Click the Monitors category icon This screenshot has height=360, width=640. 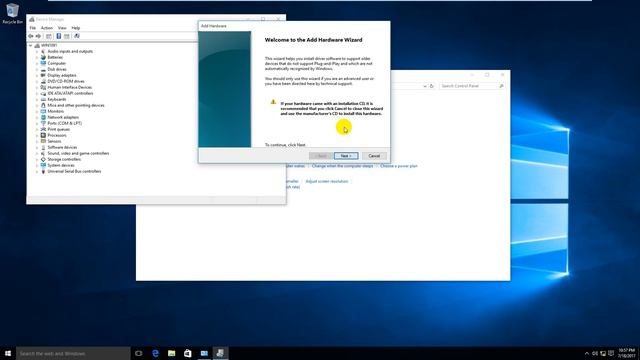click(43, 111)
